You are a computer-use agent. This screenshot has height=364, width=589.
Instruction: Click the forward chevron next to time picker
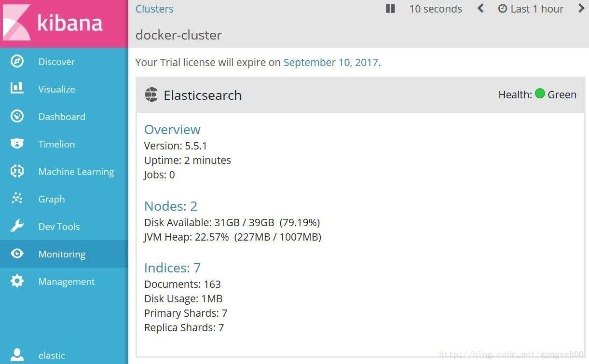[x=582, y=8]
